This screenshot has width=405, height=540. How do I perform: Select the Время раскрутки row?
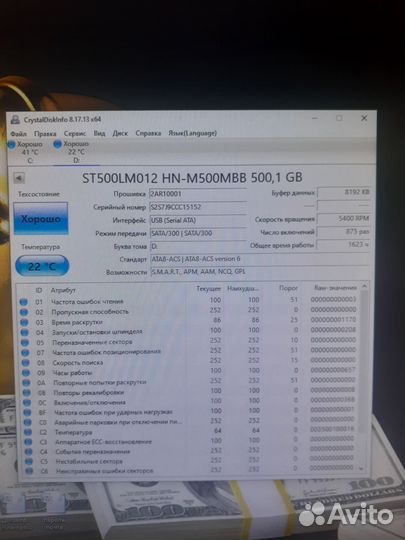tap(188, 321)
